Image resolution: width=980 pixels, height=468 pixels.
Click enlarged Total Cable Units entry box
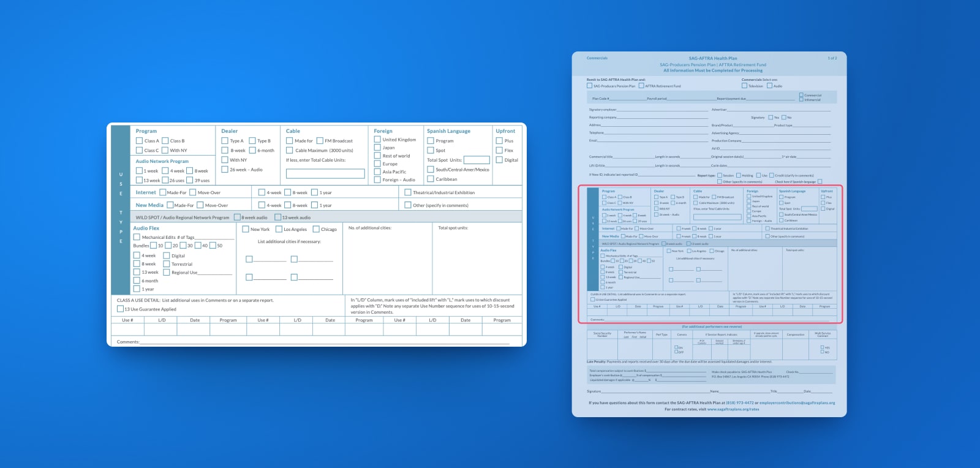pyautogui.click(x=325, y=174)
